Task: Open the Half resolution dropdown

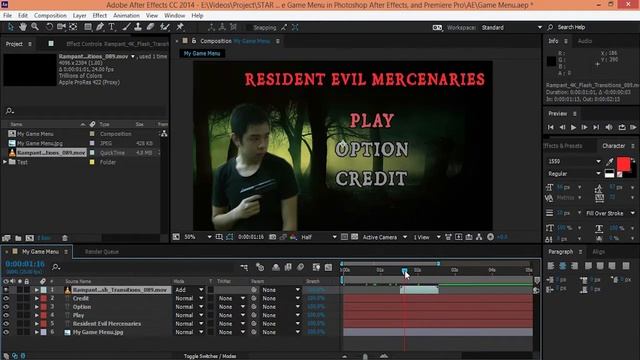Action: point(319,237)
